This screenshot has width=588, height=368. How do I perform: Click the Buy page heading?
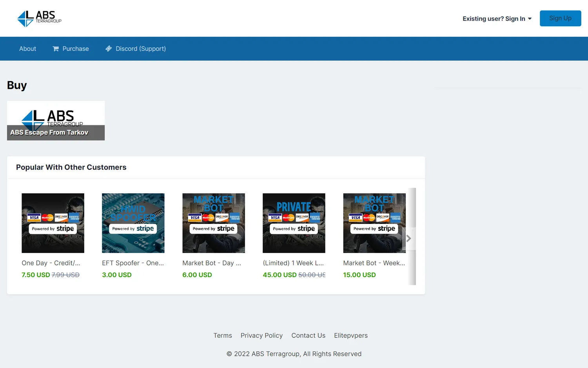[17, 85]
